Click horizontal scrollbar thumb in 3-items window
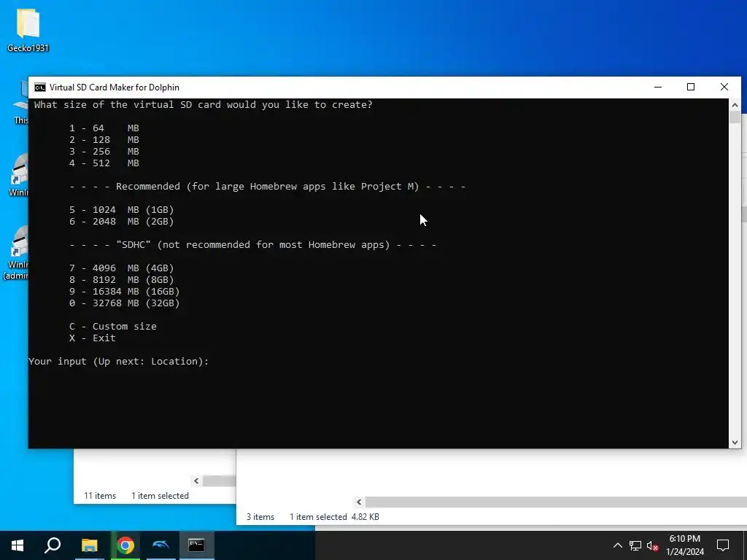This screenshot has width=747, height=560. 556,502
